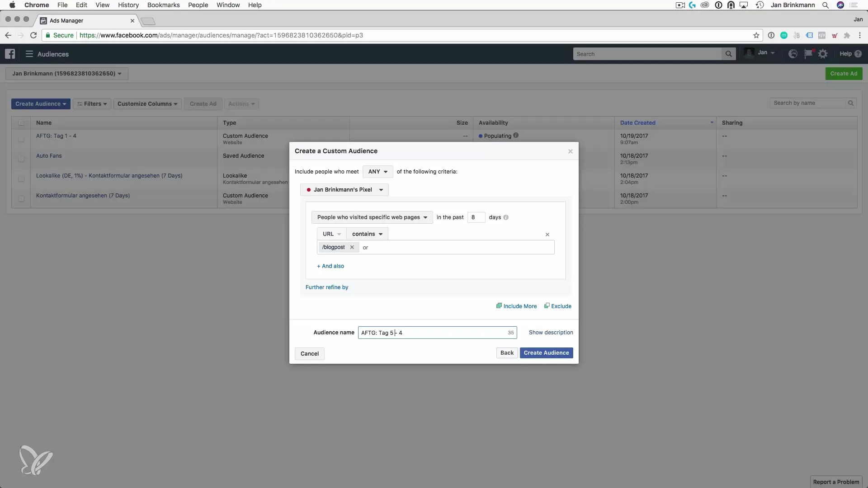Screen dimensions: 868x488
Task: Click the Time Machine menu bar icon
Action: (x=759, y=5)
